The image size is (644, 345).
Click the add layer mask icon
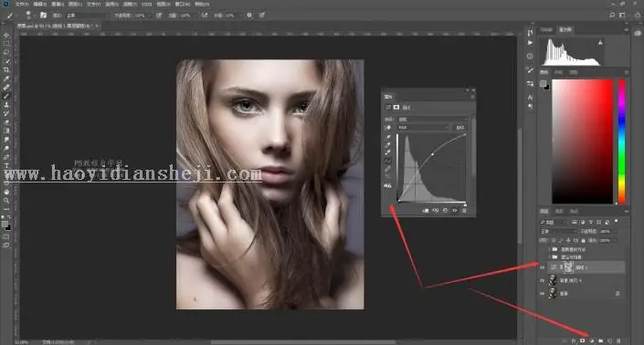click(583, 341)
